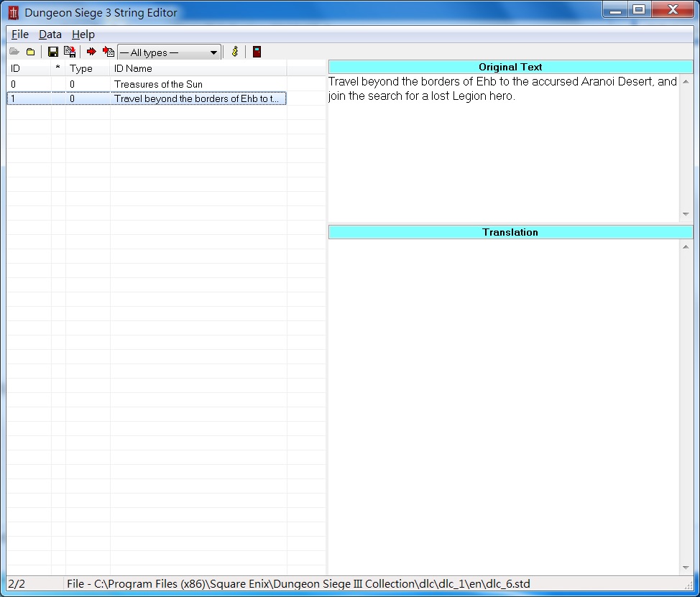Viewport: 700px width, 597px height.
Task: Sort by the Type column header
Action: pos(88,69)
